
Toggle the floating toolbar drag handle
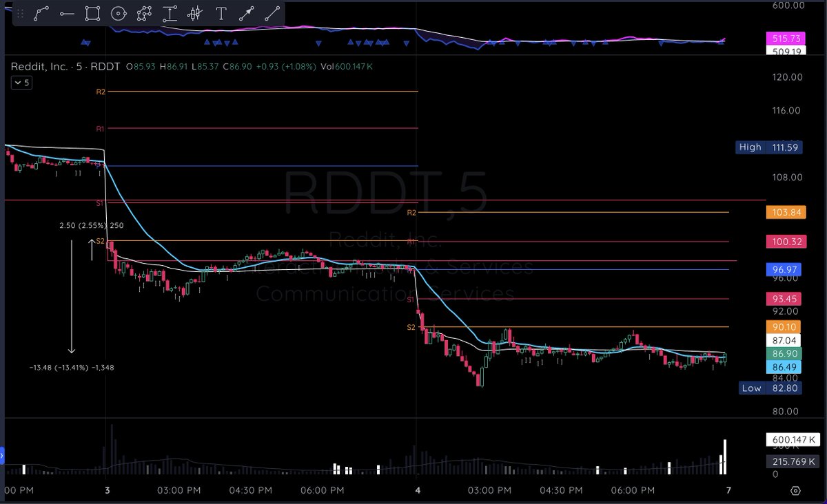coord(21,14)
